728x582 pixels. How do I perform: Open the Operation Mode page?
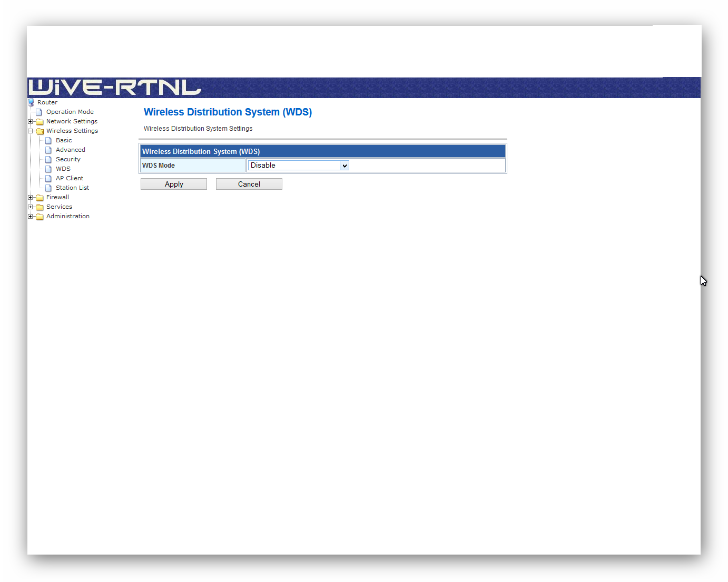(x=70, y=112)
